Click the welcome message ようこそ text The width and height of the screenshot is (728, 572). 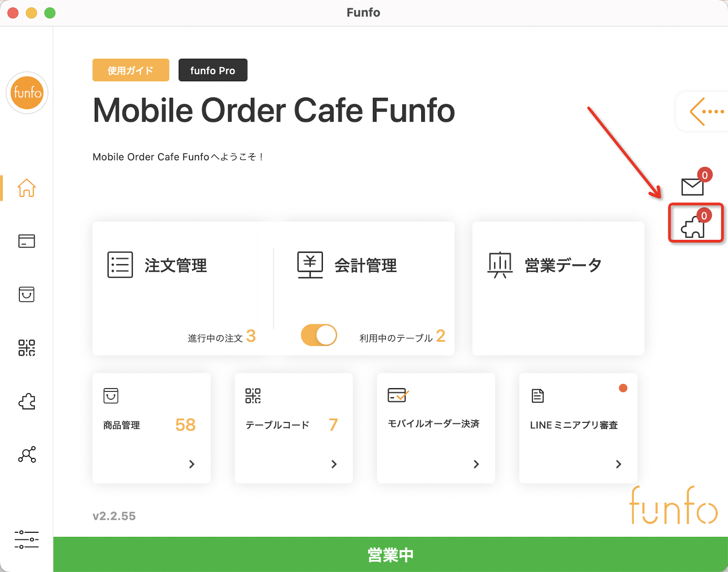178,157
